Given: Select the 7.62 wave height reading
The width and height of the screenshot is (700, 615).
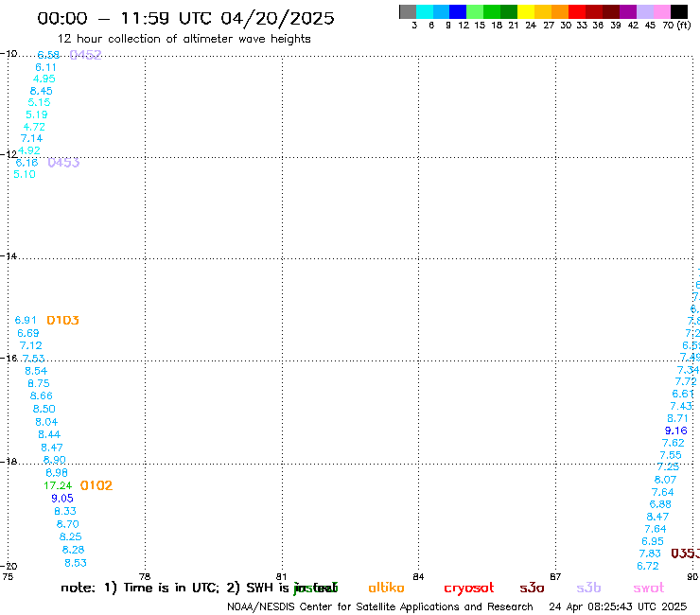Looking at the screenshot, I should coord(674,443).
